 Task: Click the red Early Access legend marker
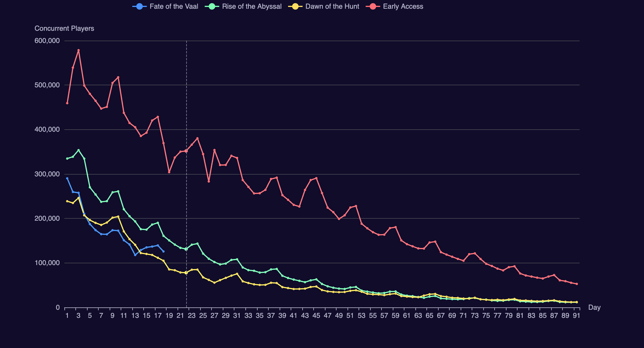click(x=373, y=6)
